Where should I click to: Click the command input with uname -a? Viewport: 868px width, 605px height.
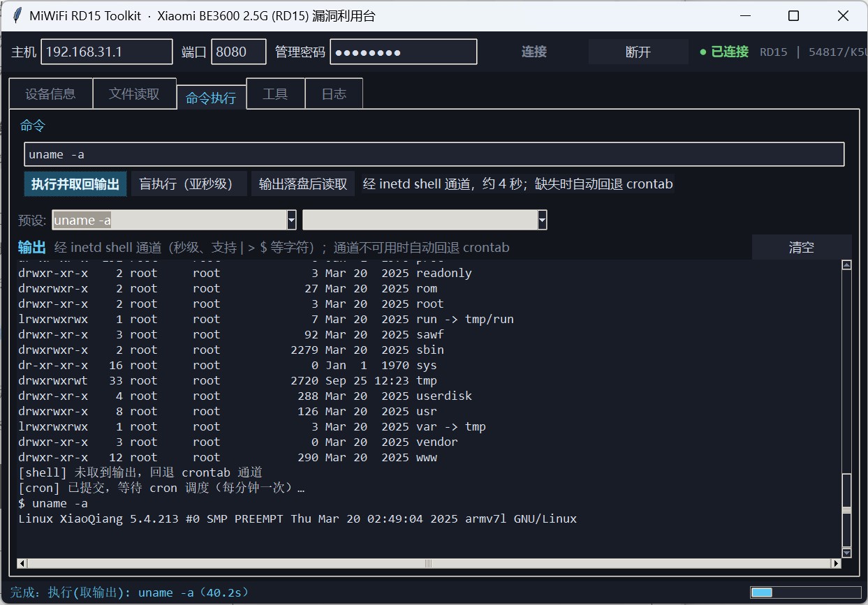pyautogui.click(x=434, y=154)
